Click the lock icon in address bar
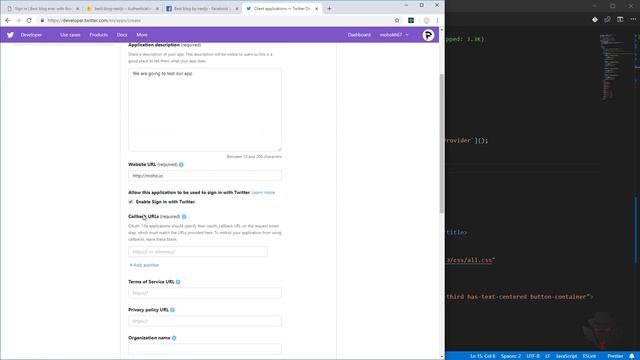Viewport: 640px width, 360px height. (42, 20)
